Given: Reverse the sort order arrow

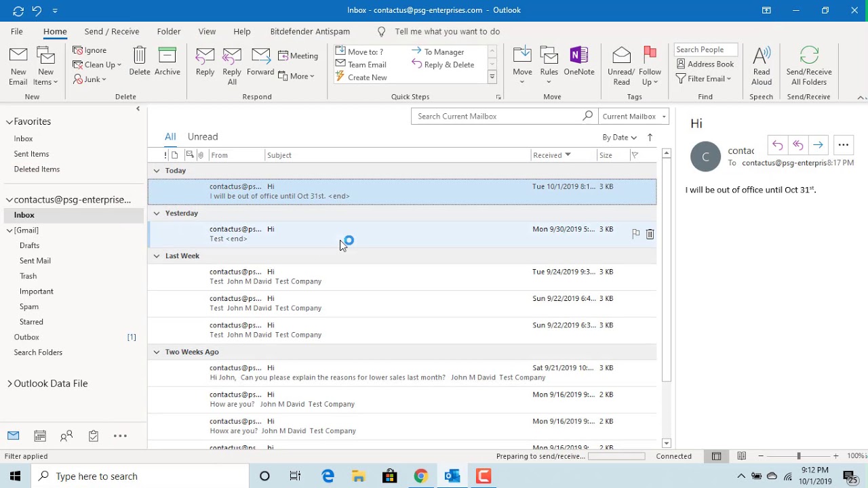Looking at the screenshot, I should tap(650, 138).
